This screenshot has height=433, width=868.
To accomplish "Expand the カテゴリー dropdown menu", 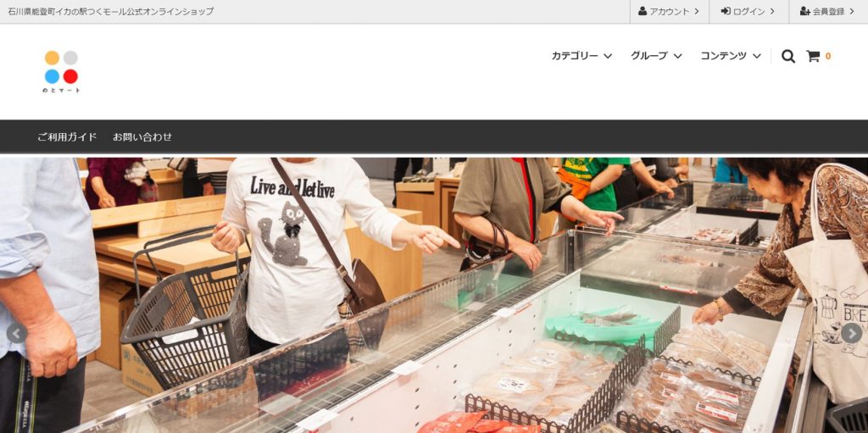I will pyautogui.click(x=581, y=56).
